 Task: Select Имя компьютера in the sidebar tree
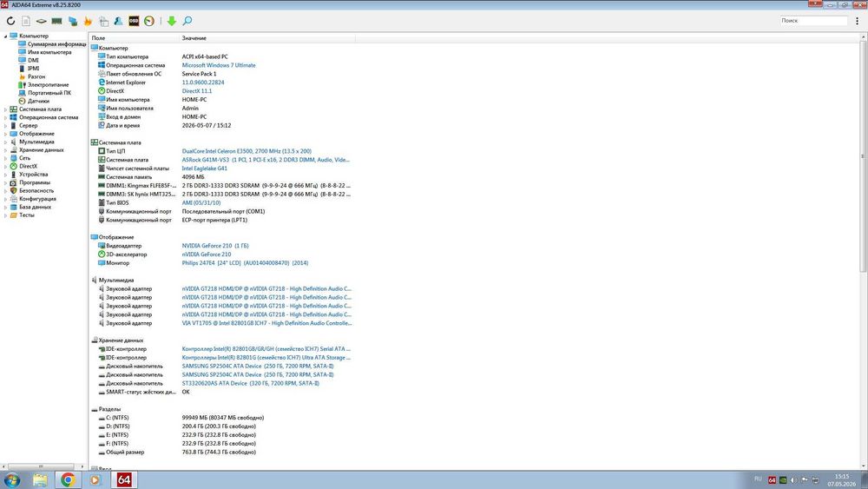click(x=49, y=52)
